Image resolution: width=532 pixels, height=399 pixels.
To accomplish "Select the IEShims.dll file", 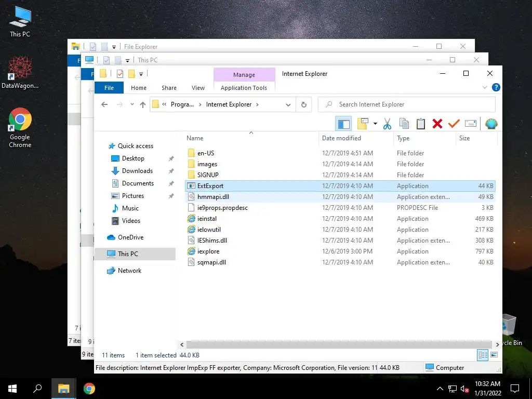I will (x=340, y=240).
